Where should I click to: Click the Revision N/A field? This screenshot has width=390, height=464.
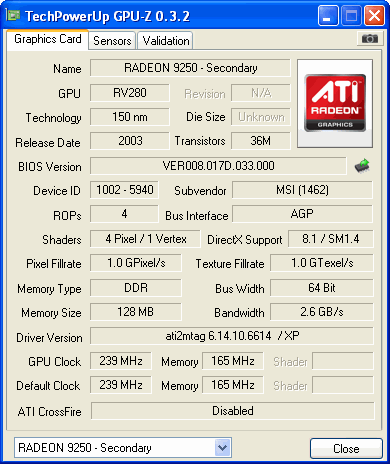[261, 93]
